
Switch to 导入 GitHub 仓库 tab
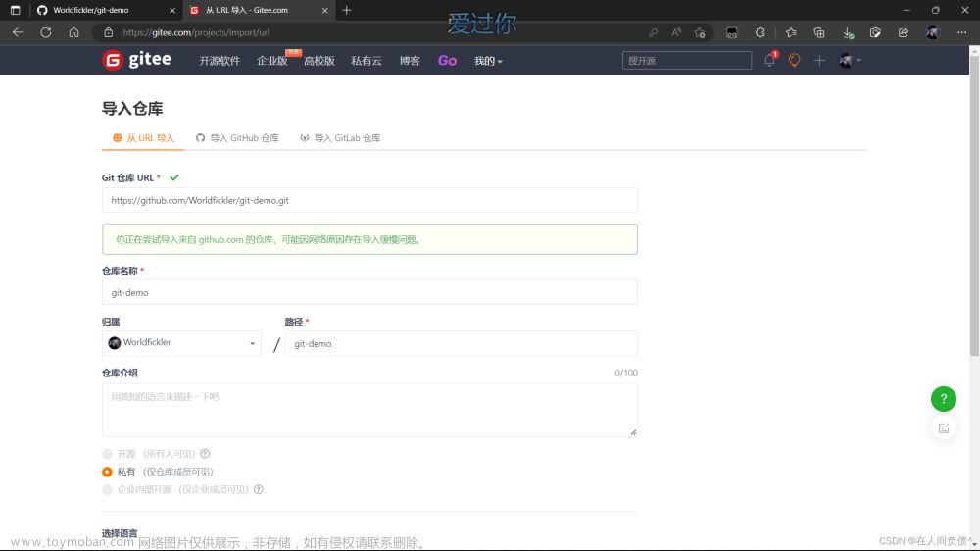(x=237, y=138)
